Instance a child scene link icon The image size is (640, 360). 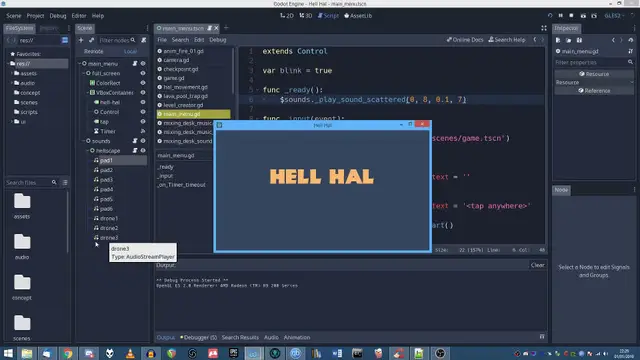coord(91,40)
